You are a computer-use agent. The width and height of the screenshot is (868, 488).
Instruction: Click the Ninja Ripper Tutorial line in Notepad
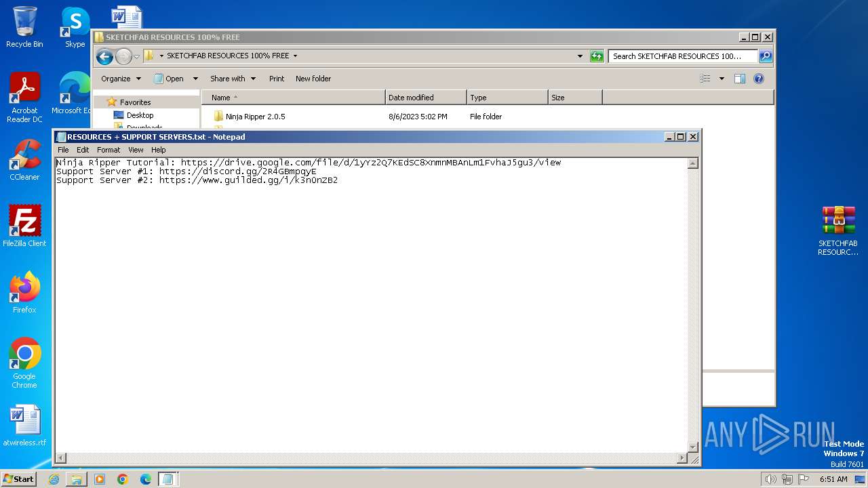click(x=309, y=163)
